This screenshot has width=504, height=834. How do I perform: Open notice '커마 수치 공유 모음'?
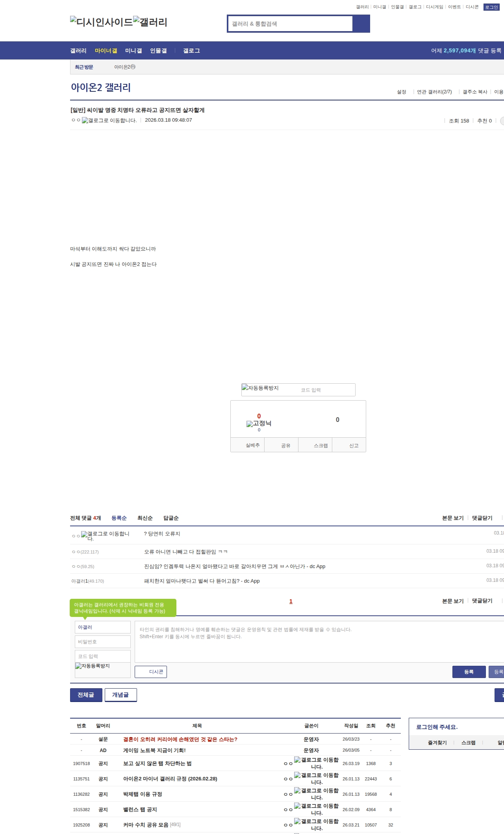pos(146,825)
